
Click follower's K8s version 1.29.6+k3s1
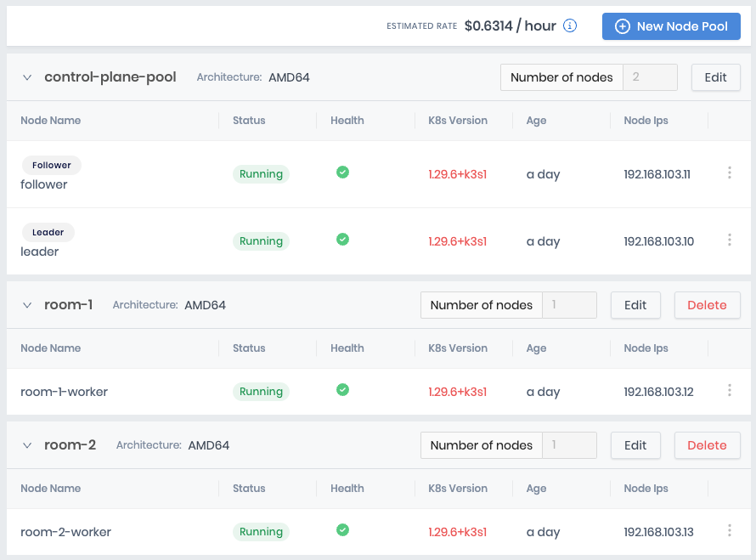(458, 174)
